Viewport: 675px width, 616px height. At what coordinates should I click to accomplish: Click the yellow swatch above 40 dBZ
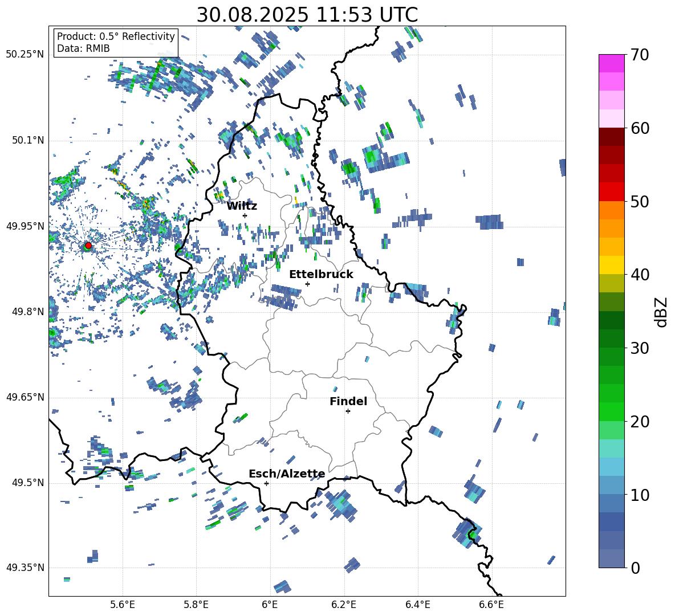(612, 265)
